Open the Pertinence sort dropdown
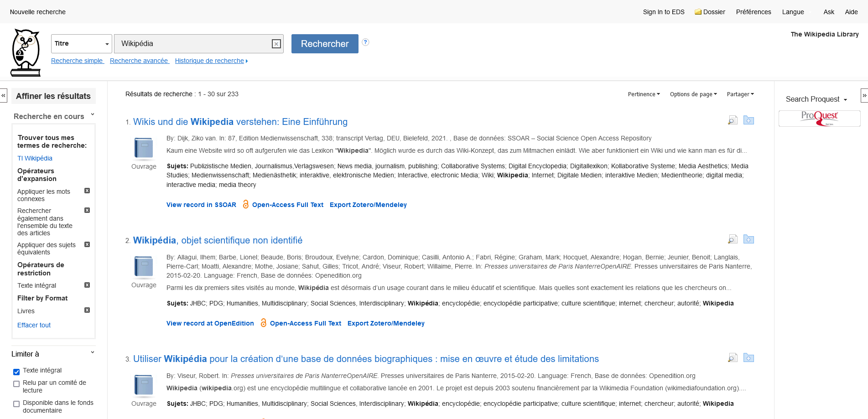The width and height of the screenshot is (868, 419). pos(644,94)
